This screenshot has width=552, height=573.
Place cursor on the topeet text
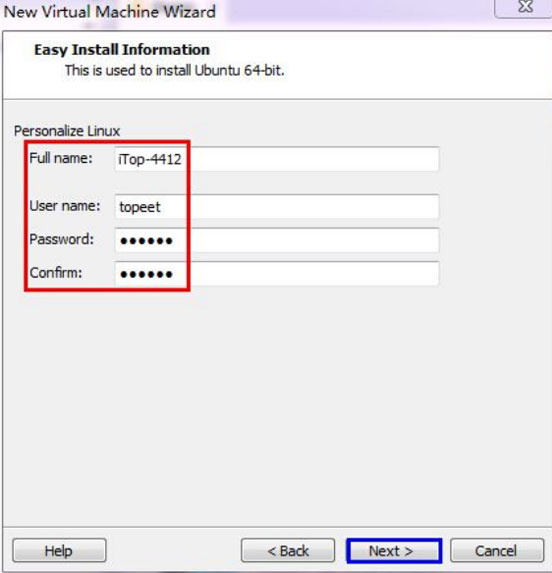pos(140,207)
